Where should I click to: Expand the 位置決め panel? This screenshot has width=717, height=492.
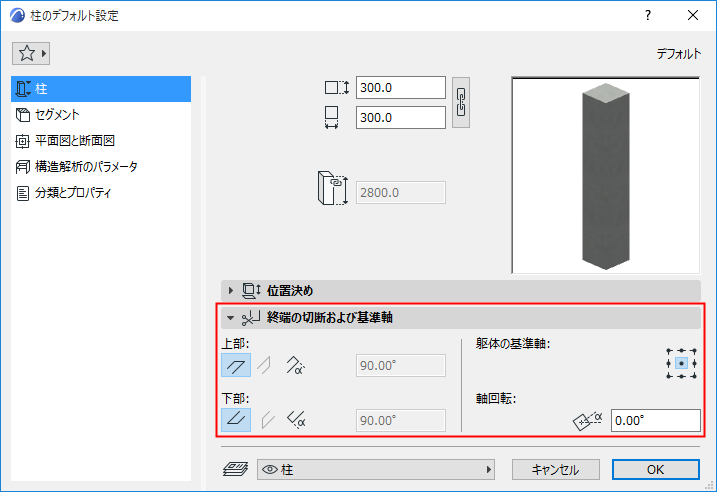tap(461, 290)
